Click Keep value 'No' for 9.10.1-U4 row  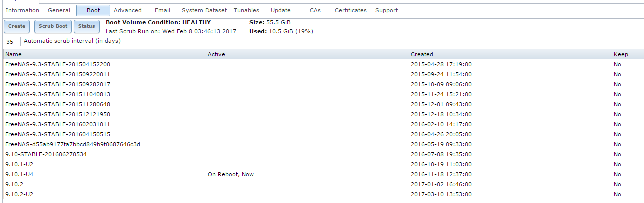coord(617,174)
